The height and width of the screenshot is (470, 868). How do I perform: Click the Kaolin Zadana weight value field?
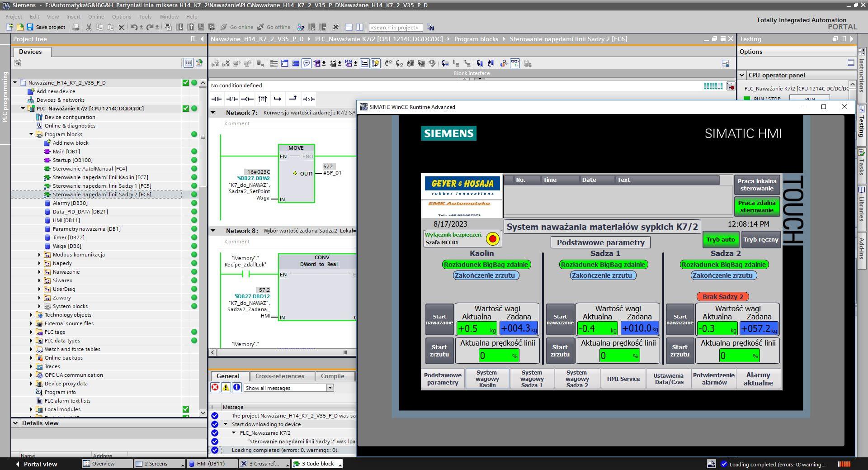518,328
